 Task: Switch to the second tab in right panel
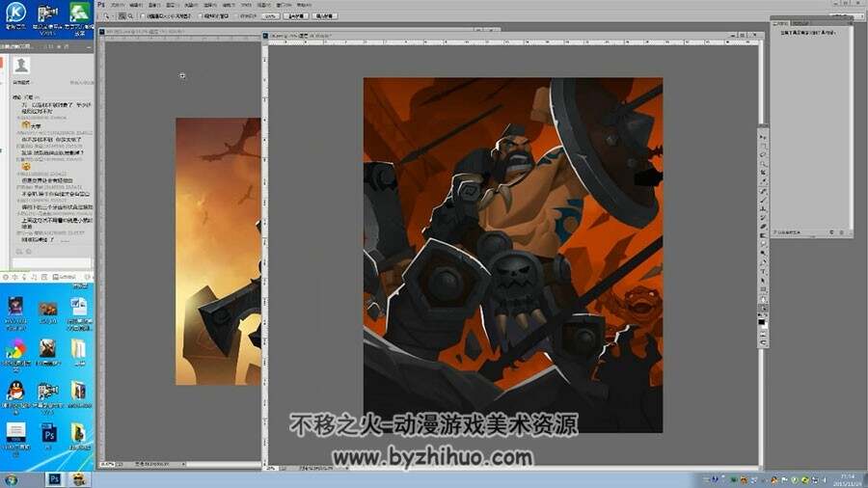click(800, 23)
